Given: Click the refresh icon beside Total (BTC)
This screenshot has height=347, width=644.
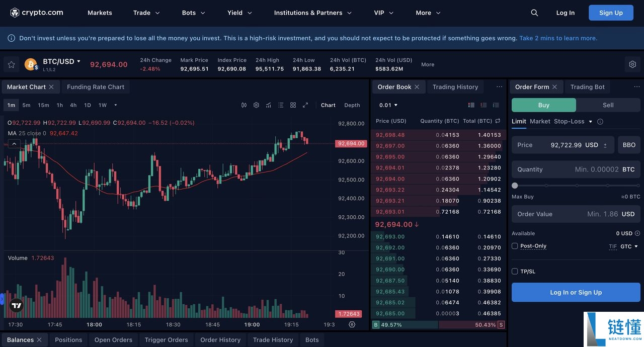Looking at the screenshot, I should pyautogui.click(x=498, y=121).
